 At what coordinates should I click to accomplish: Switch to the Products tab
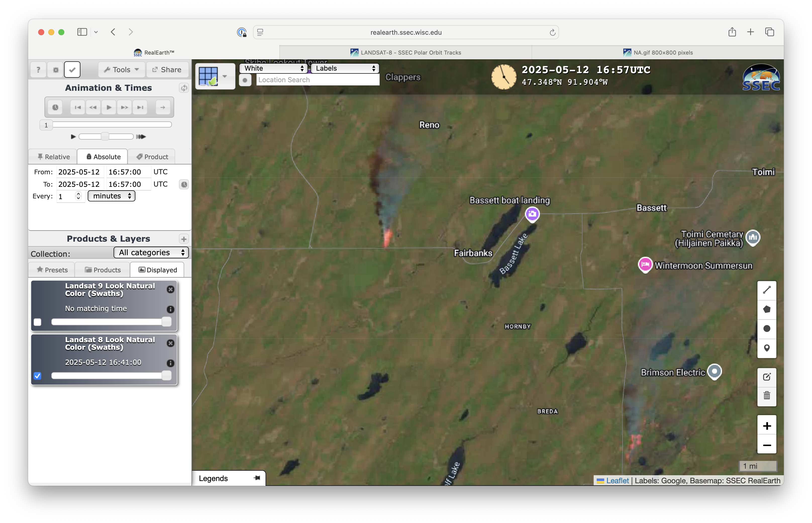(103, 270)
